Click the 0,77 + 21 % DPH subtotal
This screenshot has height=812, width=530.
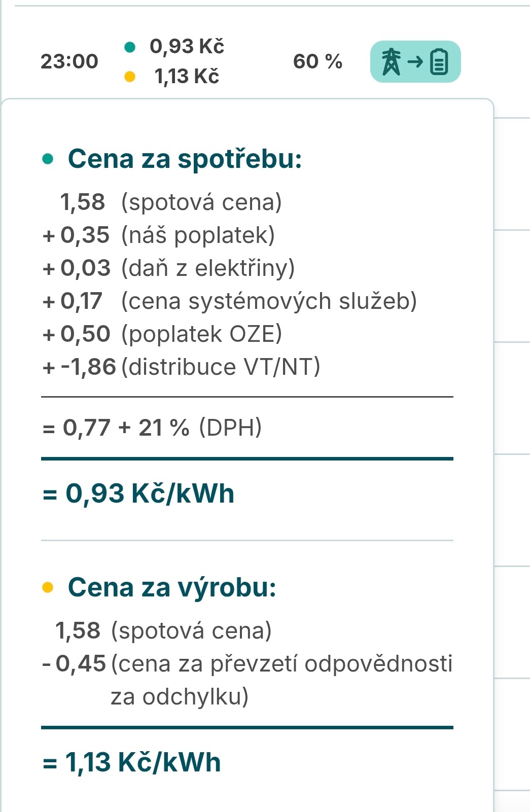click(x=152, y=428)
